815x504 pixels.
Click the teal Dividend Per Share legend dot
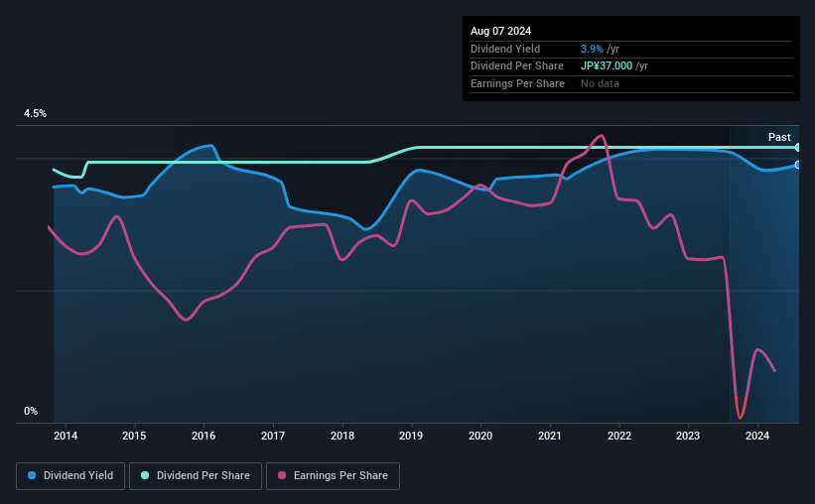pyautogui.click(x=145, y=476)
